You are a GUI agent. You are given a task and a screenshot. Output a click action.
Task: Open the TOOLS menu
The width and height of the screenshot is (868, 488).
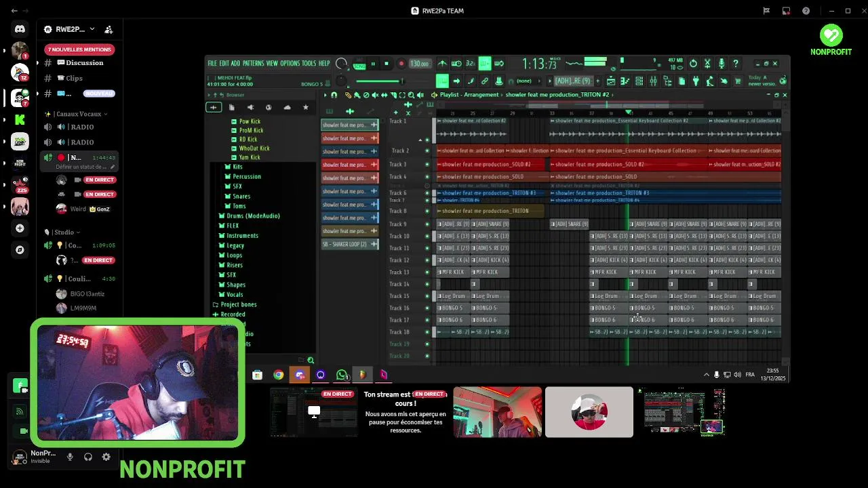pos(309,63)
